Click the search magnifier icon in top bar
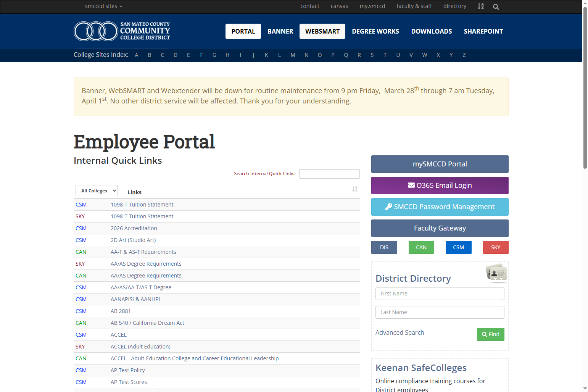The height and width of the screenshot is (392, 588). (496, 6)
